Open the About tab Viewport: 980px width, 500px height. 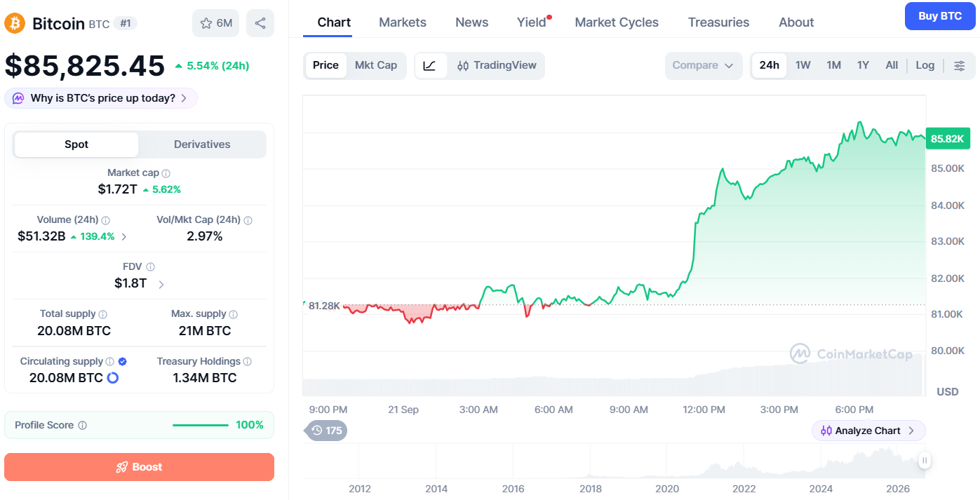(796, 22)
